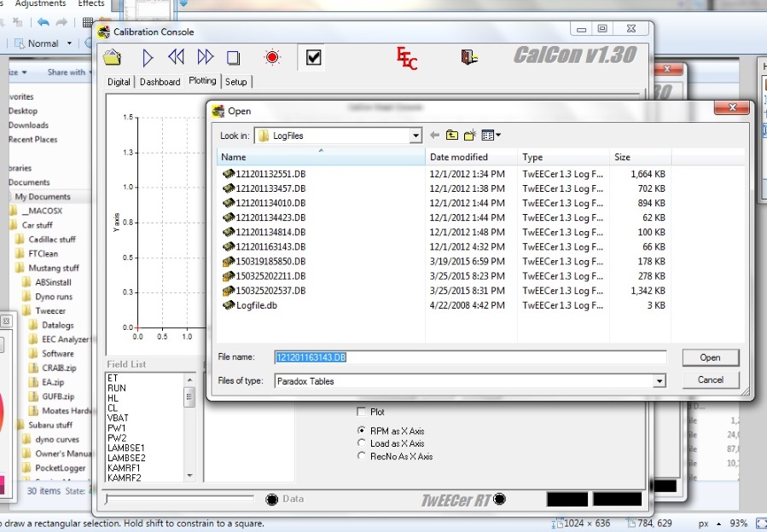Click the Car stuff folder icon in Explorer
The height and width of the screenshot is (532, 767).
click(x=14, y=225)
